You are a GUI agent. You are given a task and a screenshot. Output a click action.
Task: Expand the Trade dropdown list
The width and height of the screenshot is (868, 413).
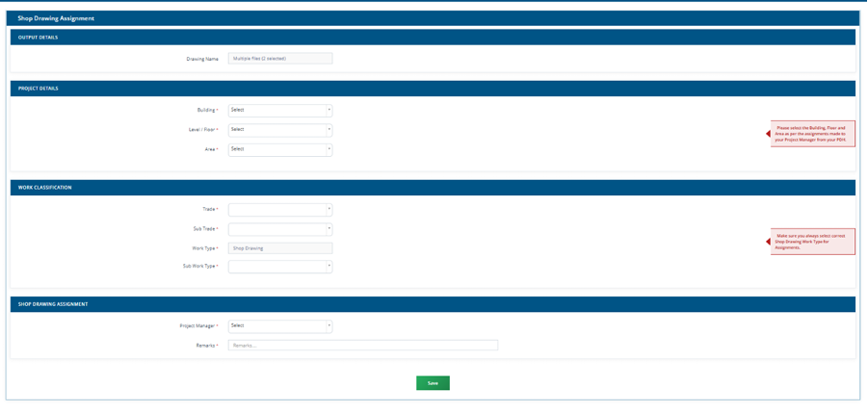(x=280, y=210)
